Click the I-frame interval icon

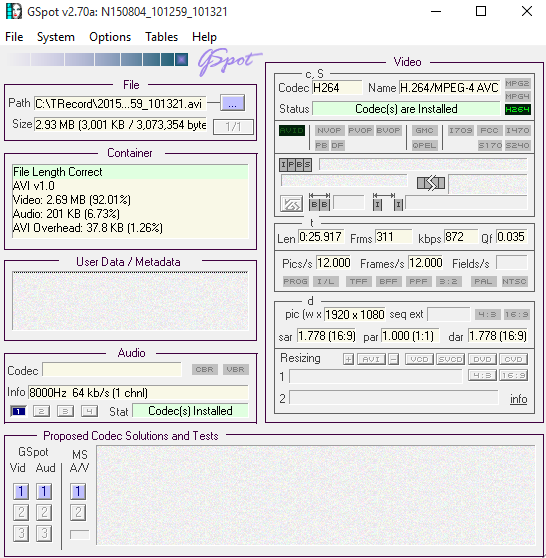[388, 202]
